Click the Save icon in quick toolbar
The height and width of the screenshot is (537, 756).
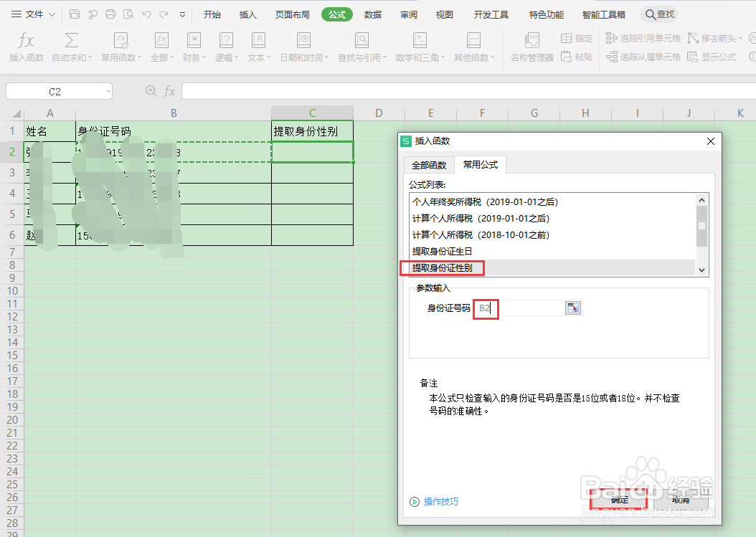click(x=75, y=14)
